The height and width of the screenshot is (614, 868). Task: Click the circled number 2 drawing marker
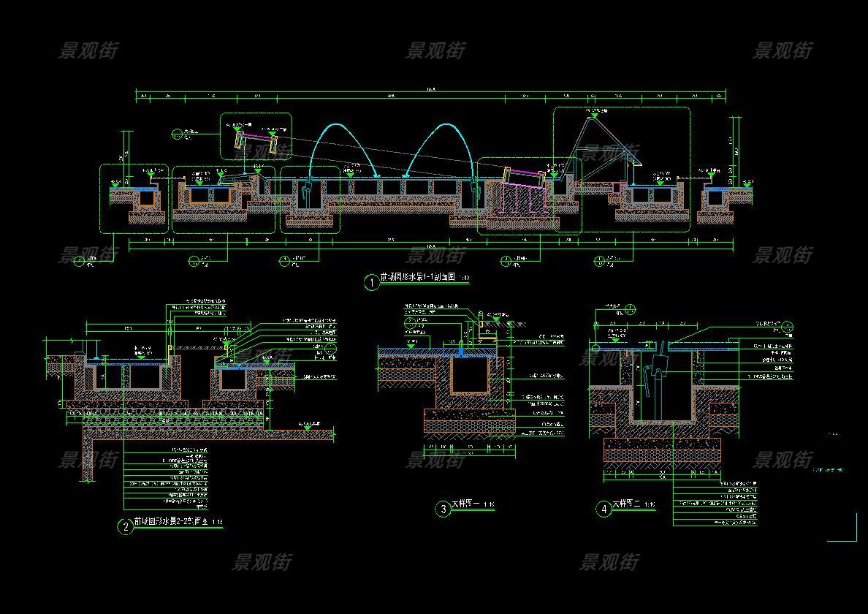pyautogui.click(x=126, y=526)
